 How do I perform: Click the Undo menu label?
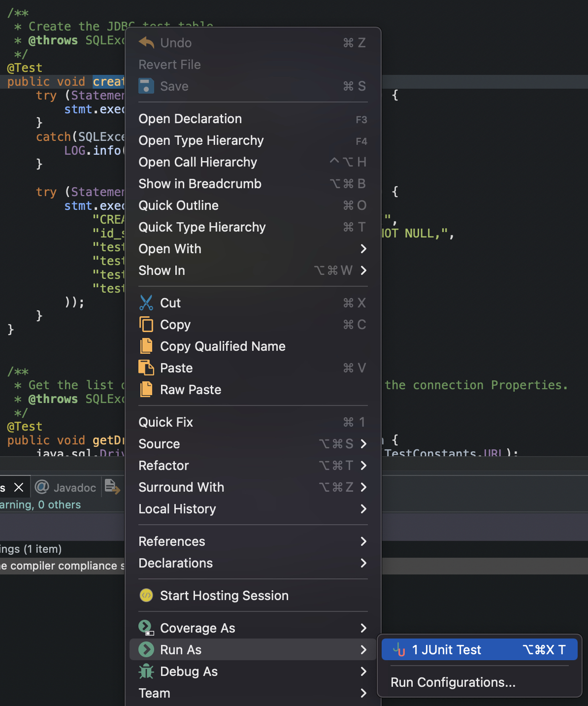coord(176,43)
